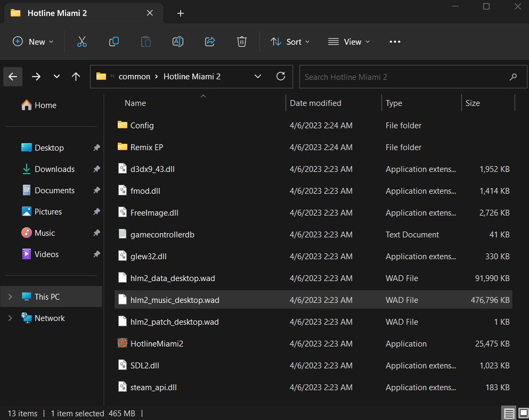Unpin Desktop from quick access
This screenshot has width=529, height=420.
click(x=96, y=148)
